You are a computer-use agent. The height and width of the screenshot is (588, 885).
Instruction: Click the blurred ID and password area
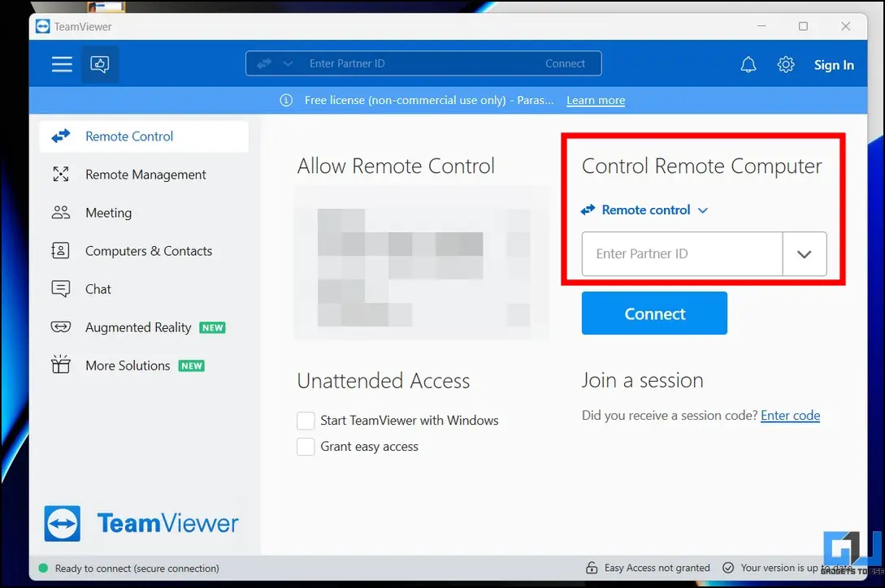(422, 263)
